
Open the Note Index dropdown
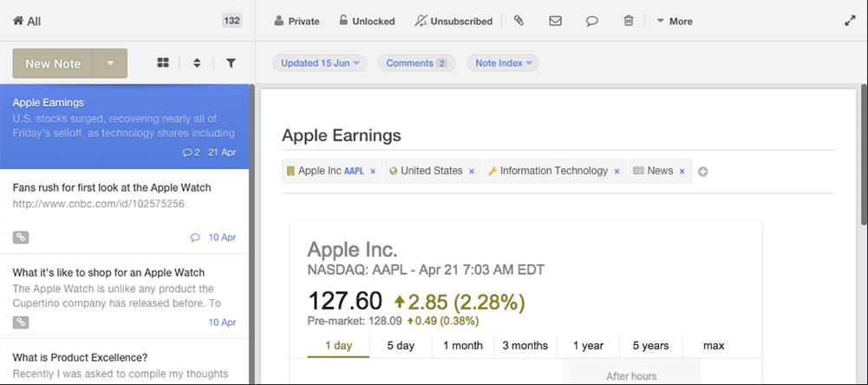pyautogui.click(x=503, y=63)
